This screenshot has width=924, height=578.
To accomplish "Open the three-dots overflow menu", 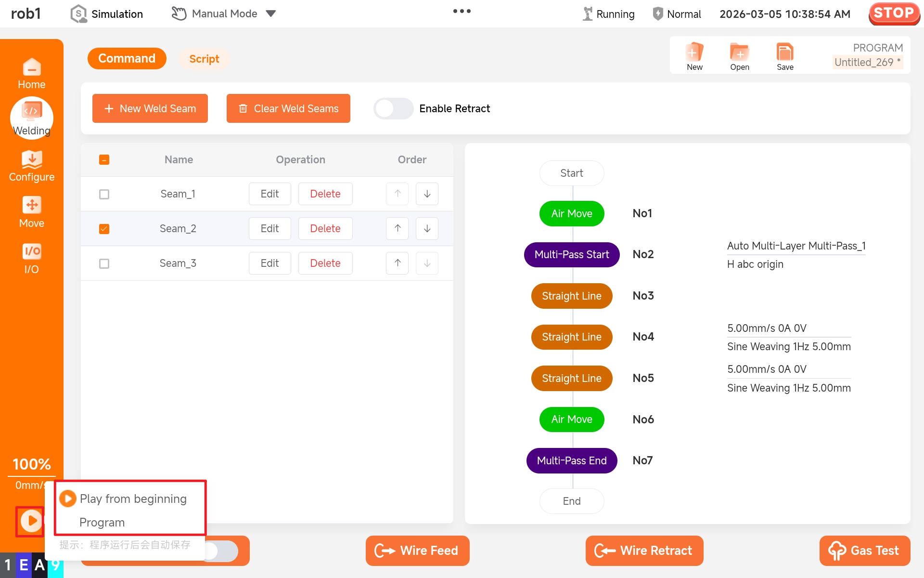I will [x=462, y=11].
